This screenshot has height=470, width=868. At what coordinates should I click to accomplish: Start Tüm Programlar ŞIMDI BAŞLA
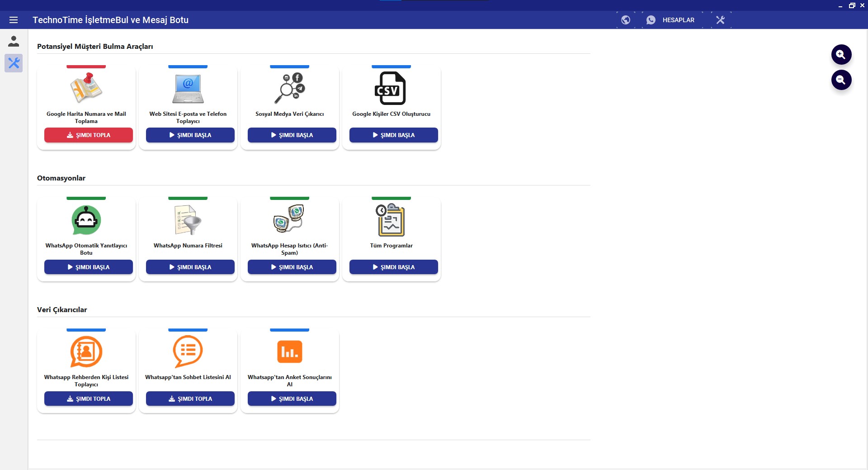click(394, 267)
